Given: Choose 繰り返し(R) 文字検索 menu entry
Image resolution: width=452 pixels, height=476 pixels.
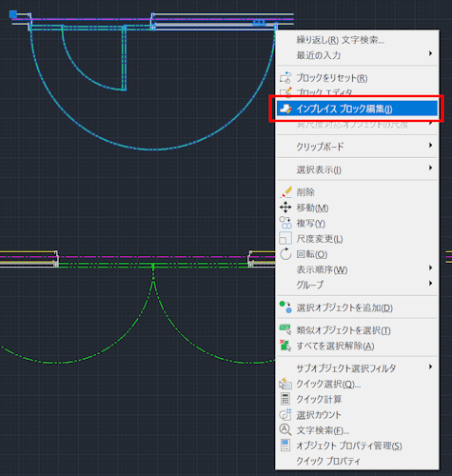Looking at the screenshot, I should (357, 40).
